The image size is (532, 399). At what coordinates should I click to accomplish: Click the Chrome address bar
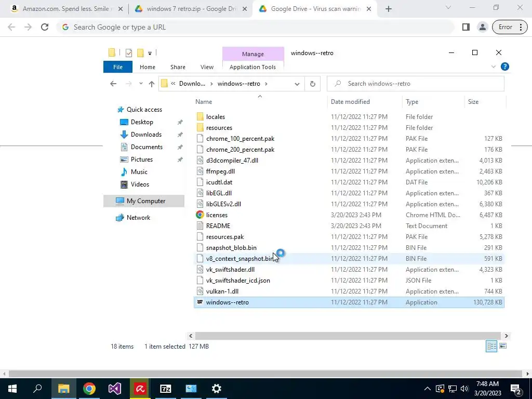coord(256,27)
